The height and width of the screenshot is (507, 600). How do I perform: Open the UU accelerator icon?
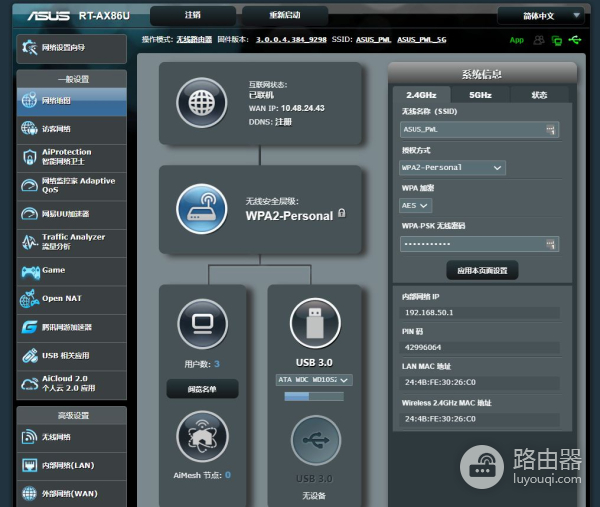point(29,214)
